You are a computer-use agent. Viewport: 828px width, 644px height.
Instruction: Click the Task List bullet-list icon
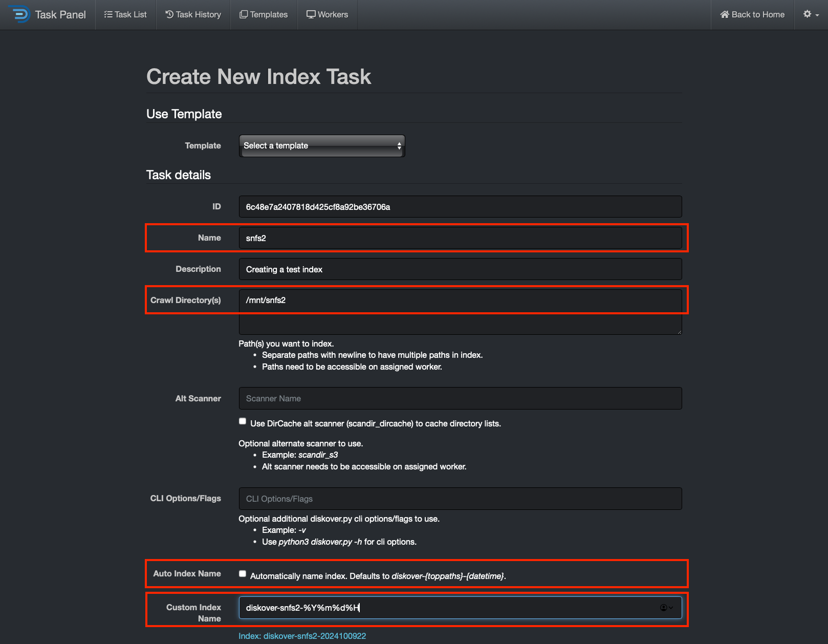coord(109,14)
